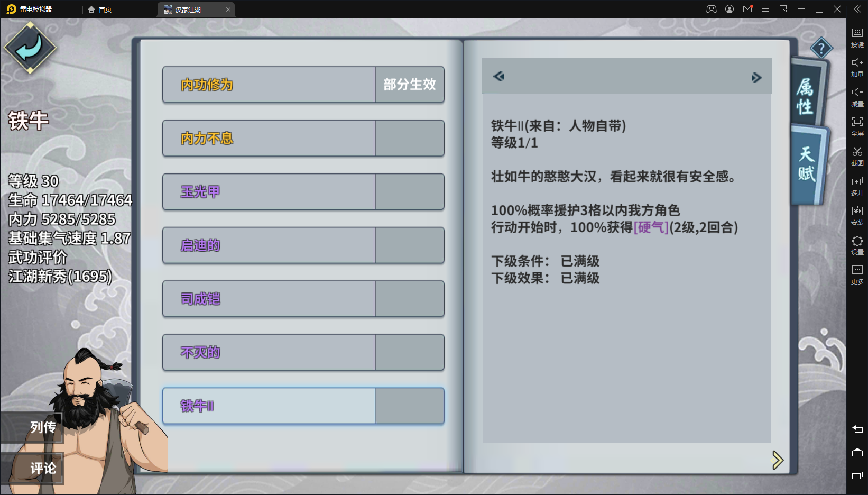Viewport: 868px width, 495px height.
Task: Click the 等级1/1 talent level text
Action: (514, 143)
